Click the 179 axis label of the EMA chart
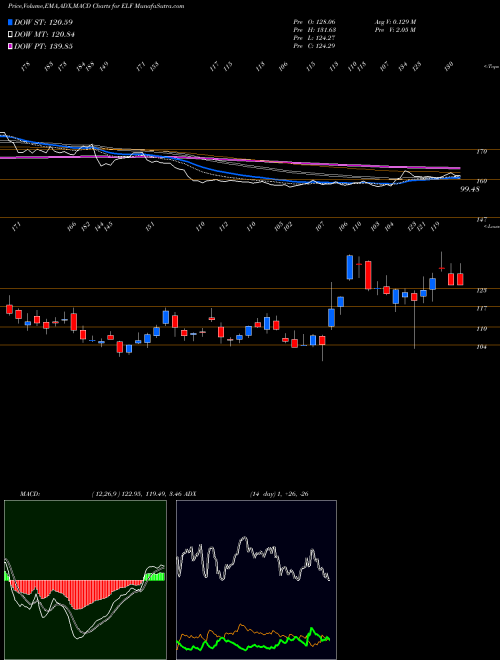 tap(482, 151)
